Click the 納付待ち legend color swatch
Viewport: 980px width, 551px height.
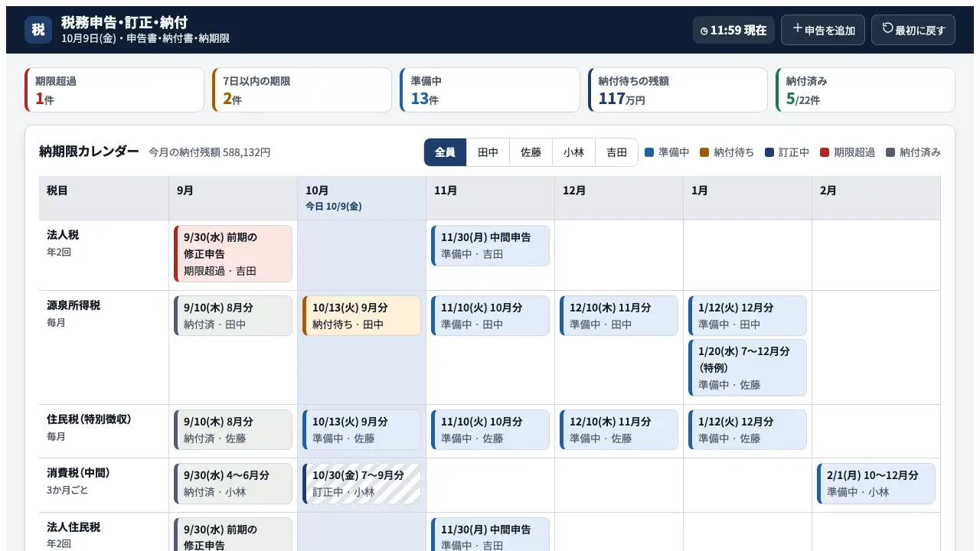(x=704, y=152)
